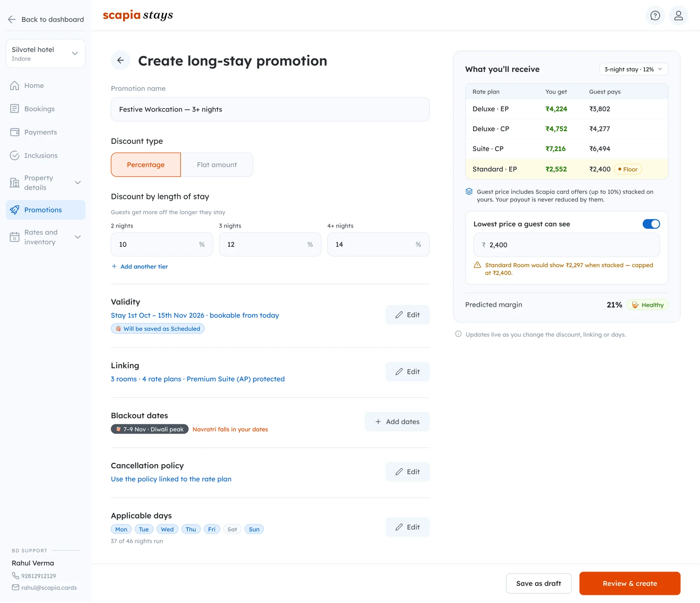This screenshot has height=603, width=700.
Task: Open the help question mark icon
Action: coord(655,15)
